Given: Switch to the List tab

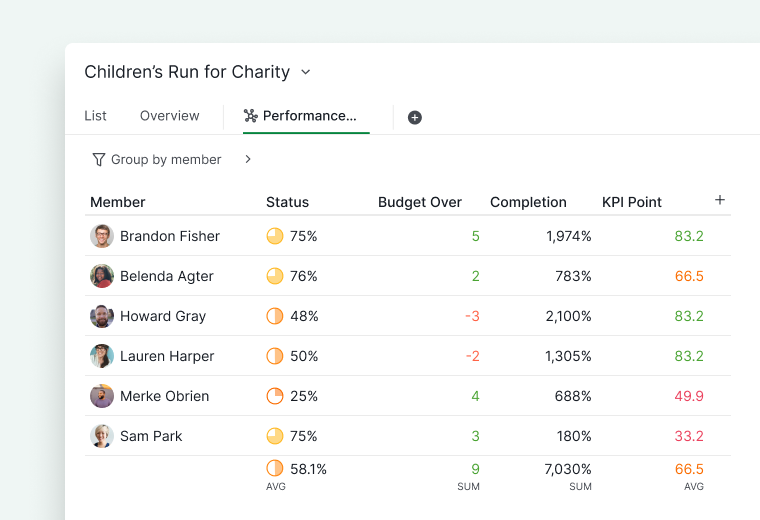Looking at the screenshot, I should click(95, 116).
